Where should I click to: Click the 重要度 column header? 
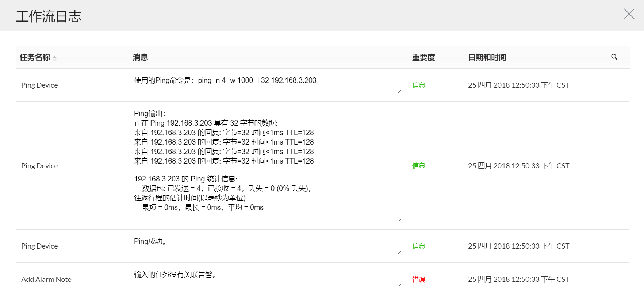pos(423,57)
